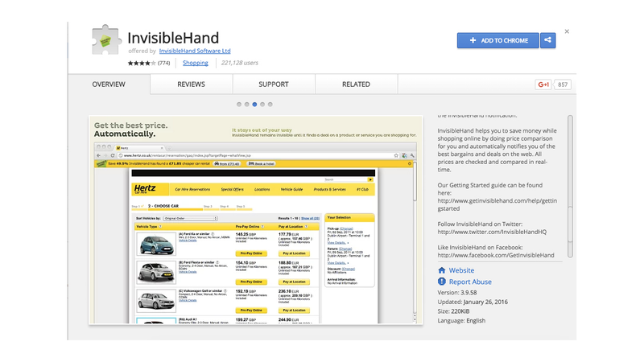Open the Website link
Viewport: 644px width, 362px height.
[x=461, y=270]
